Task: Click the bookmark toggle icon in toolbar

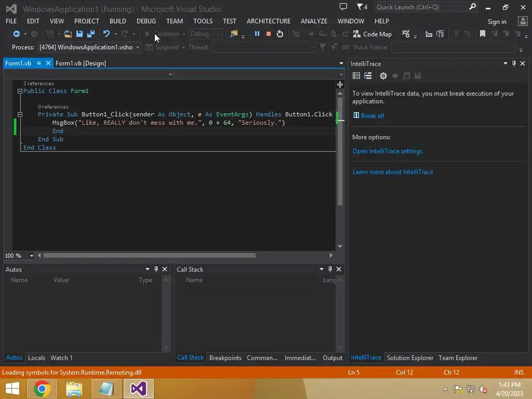Action: (x=483, y=34)
